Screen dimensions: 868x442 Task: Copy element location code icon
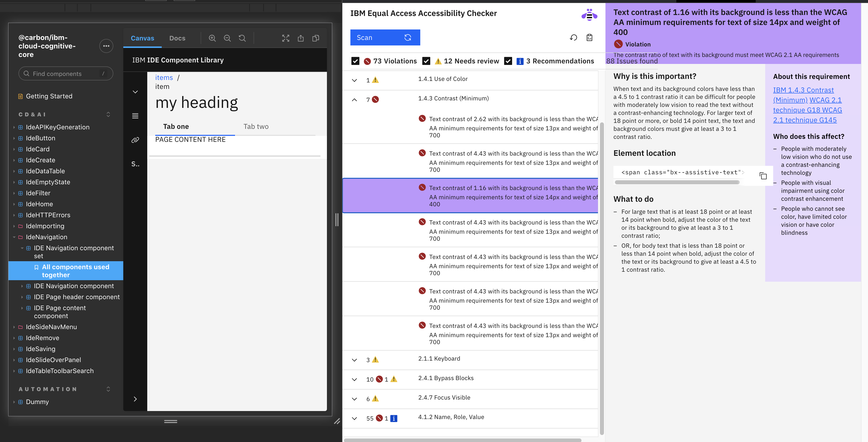pos(763,176)
